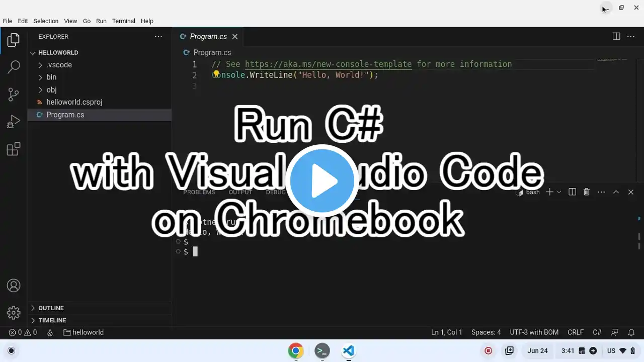This screenshot has height=362, width=644.
Task: Open the terminal panel's more actions menu
Action: tap(601, 192)
